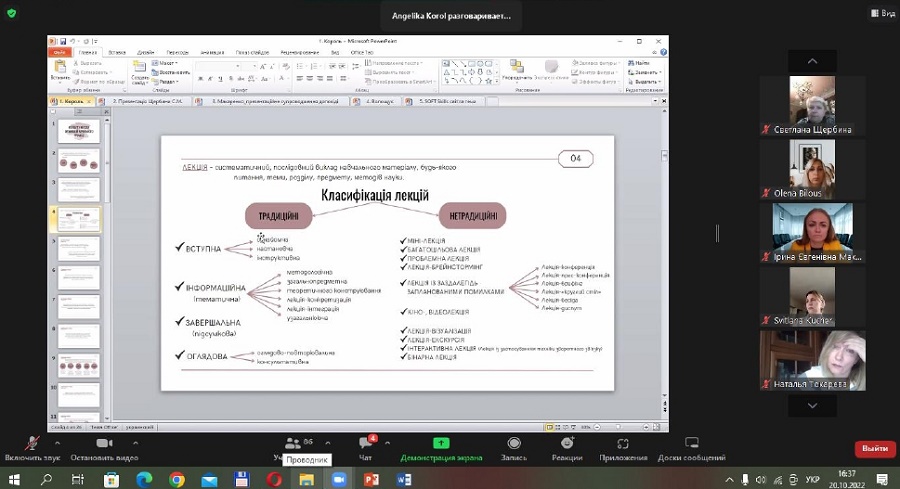This screenshot has width=900, height=489.
Task: Open the Вид view layout menu
Action: click(x=881, y=15)
